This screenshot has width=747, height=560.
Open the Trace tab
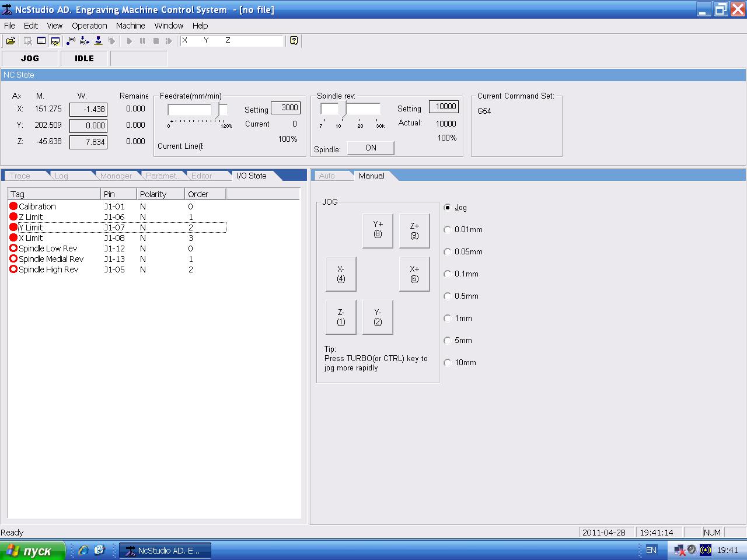click(20, 176)
